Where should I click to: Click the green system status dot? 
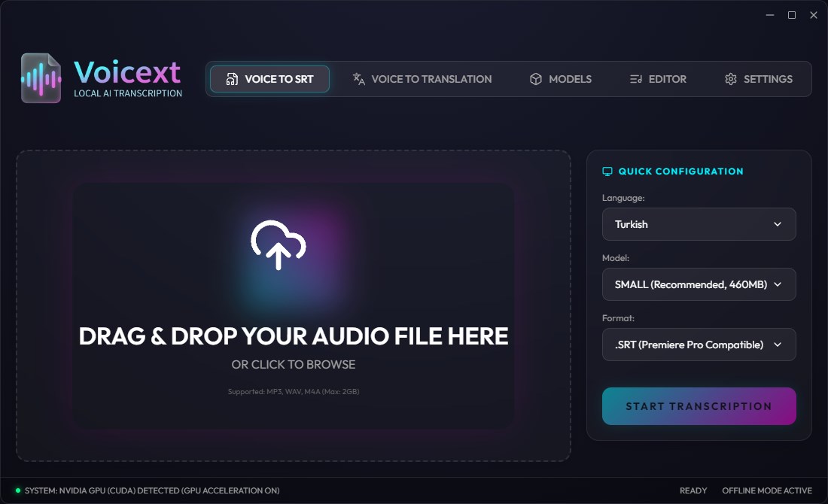coord(18,490)
